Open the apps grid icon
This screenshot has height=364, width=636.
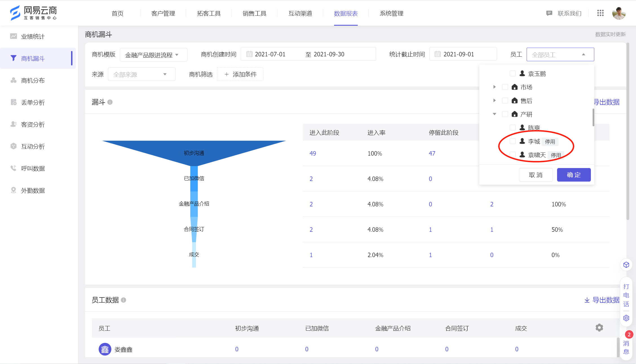pyautogui.click(x=600, y=13)
